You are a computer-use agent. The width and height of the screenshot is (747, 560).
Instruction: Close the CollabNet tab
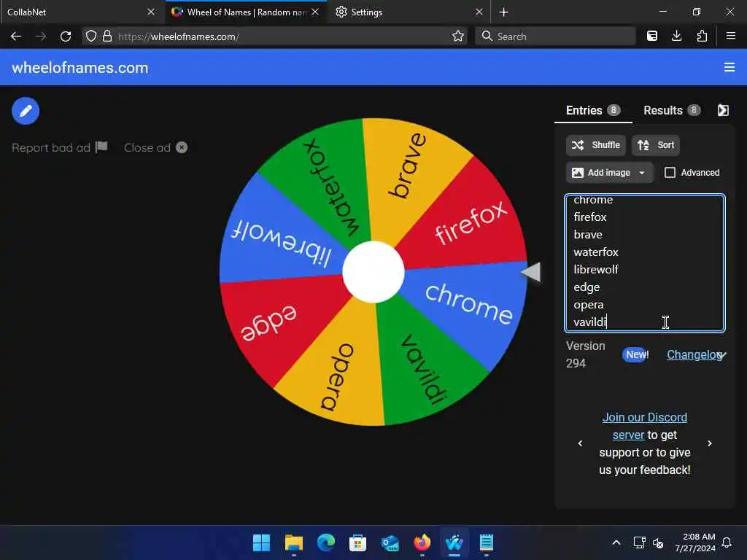pos(150,12)
